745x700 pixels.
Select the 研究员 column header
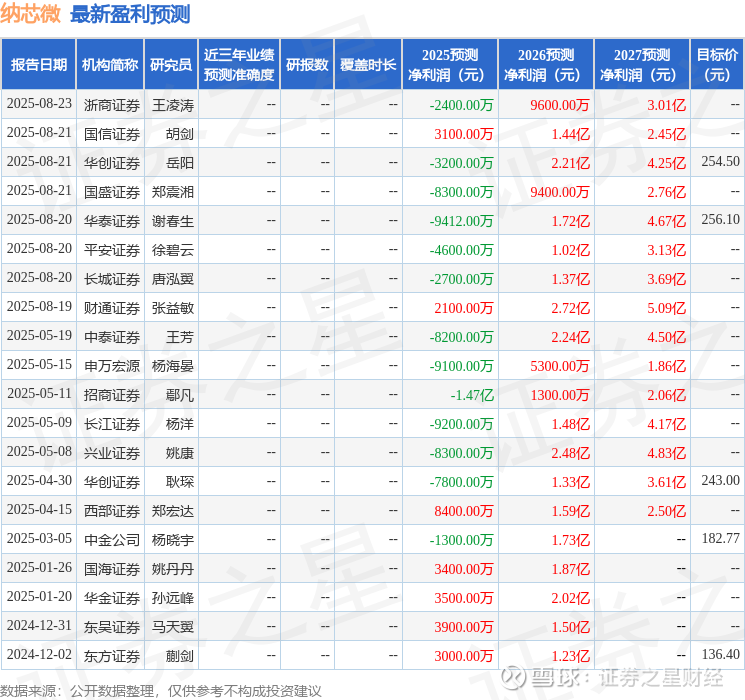[171, 65]
